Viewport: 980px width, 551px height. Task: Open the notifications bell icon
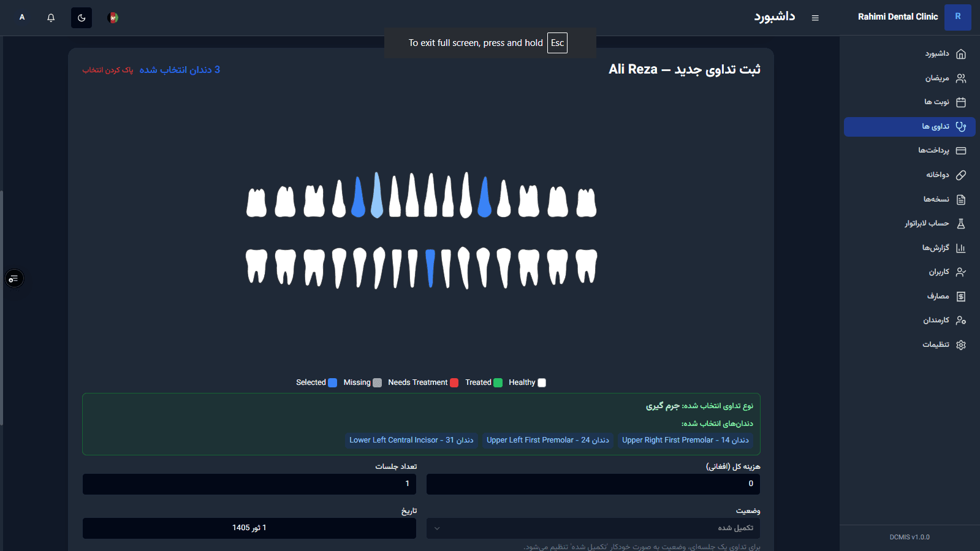tap(51, 18)
